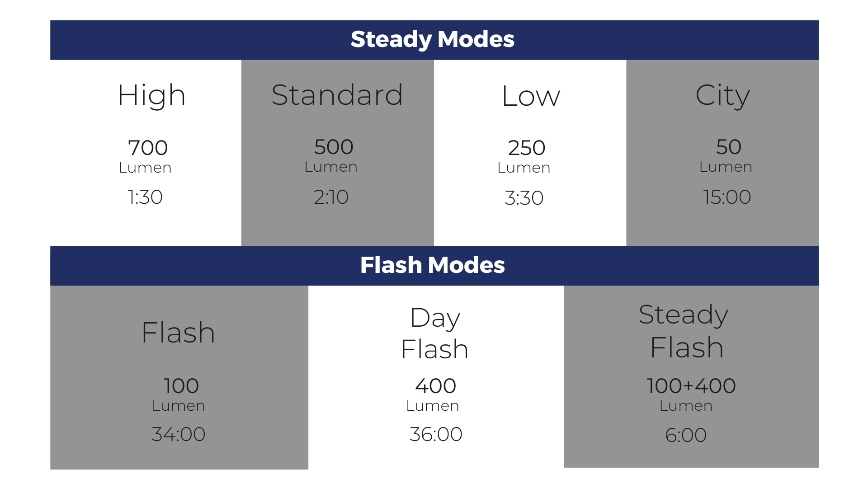Select the Standard mode title
The width and height of the screenshot is (868, 488).
tap(337, 95)
